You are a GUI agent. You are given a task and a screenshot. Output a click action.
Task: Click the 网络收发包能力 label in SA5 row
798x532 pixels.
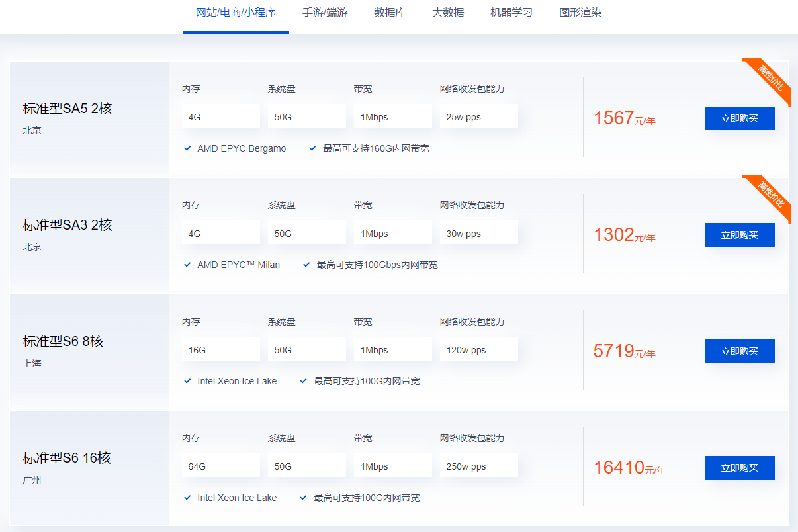(472, 89)
